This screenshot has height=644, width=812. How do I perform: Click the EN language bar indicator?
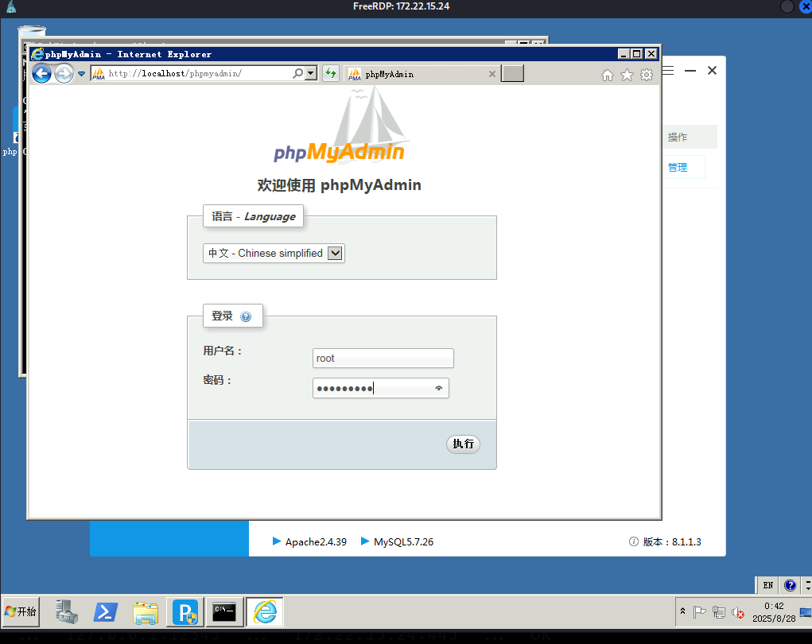768,585
